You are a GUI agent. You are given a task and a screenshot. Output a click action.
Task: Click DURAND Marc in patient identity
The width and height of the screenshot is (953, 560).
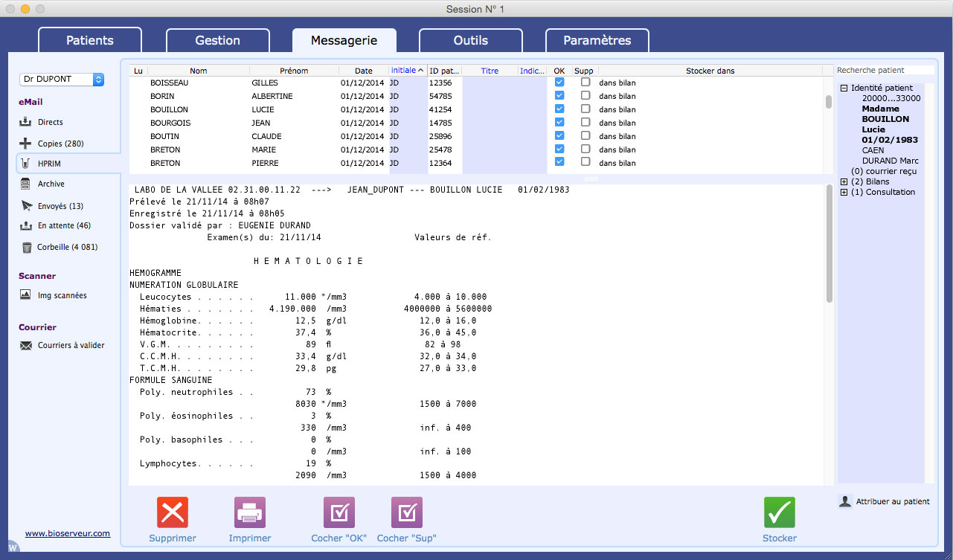pyautogui.click(x=890, y=161)
